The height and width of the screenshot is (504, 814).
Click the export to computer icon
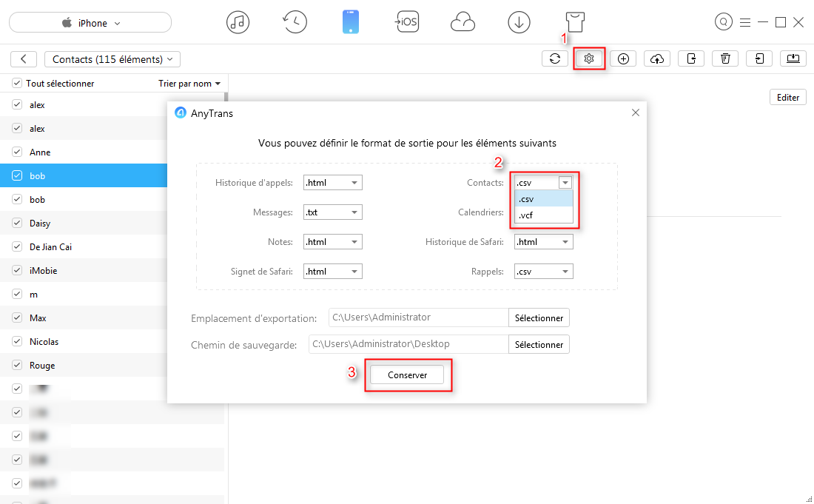tap(793, 58)
